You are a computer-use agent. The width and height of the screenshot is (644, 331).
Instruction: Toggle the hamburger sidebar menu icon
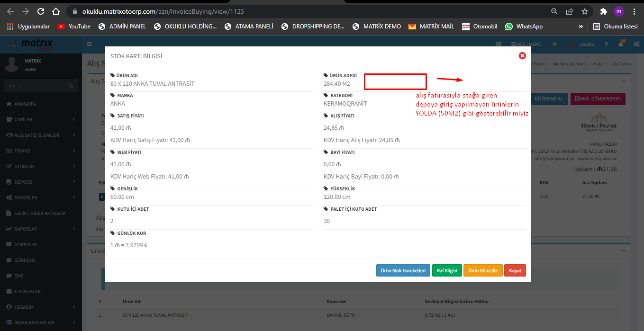90,44
